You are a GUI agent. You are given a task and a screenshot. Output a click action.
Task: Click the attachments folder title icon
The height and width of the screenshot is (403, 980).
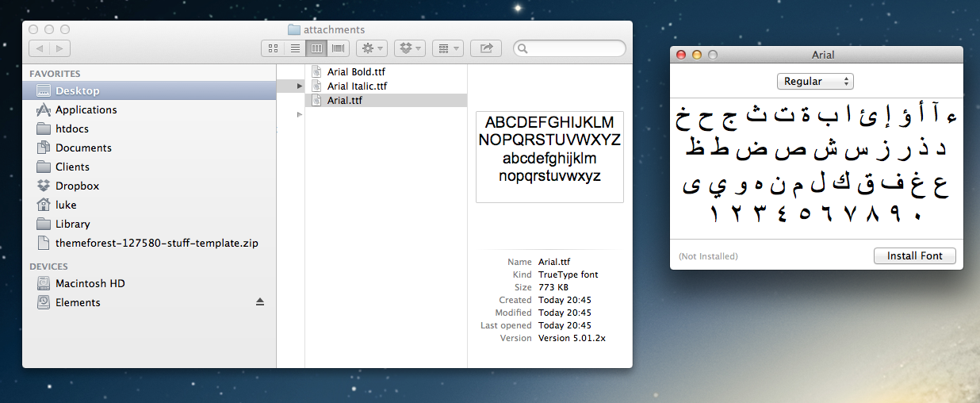tap(293, 29)
